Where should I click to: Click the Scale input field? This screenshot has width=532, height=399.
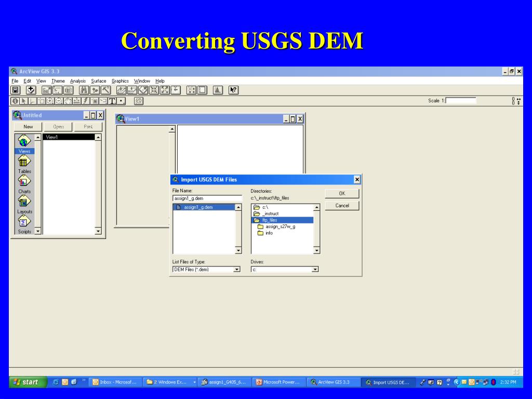461,101
